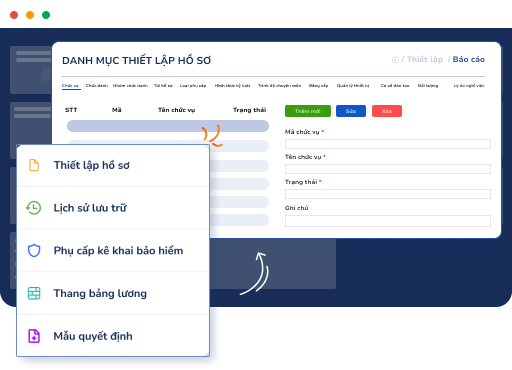Click the history clock icon for Lịch sử lưu trữ

coord(34,208)
